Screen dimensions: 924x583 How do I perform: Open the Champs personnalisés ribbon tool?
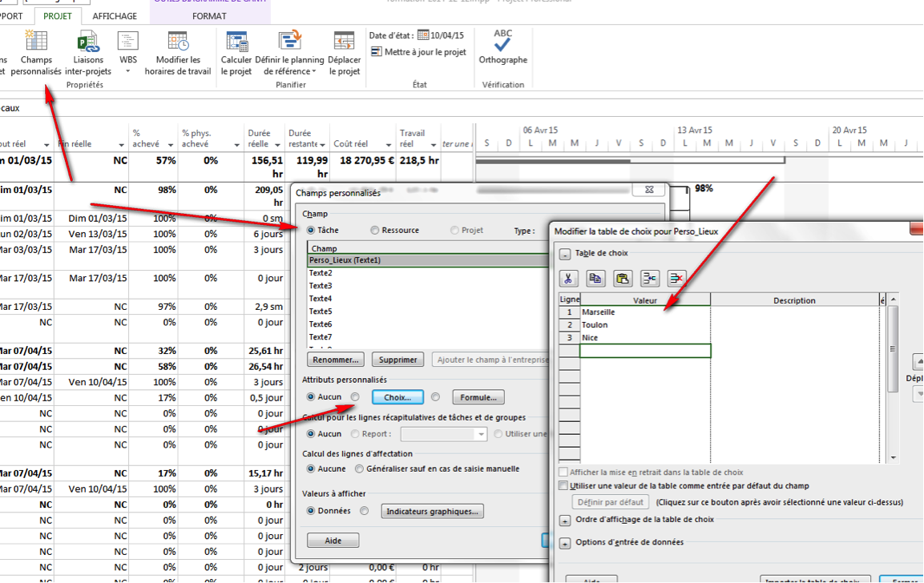(x=36, y=53)
